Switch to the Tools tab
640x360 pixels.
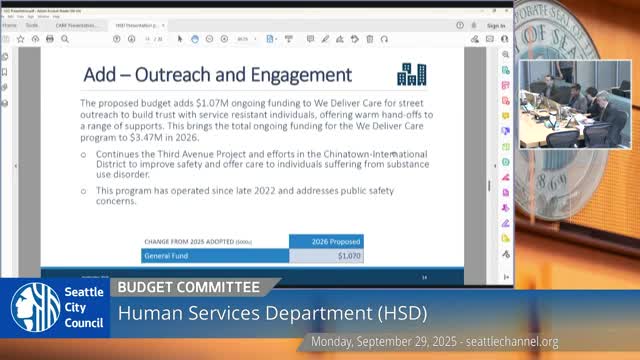pyautogui.click(x=32, y=25)
